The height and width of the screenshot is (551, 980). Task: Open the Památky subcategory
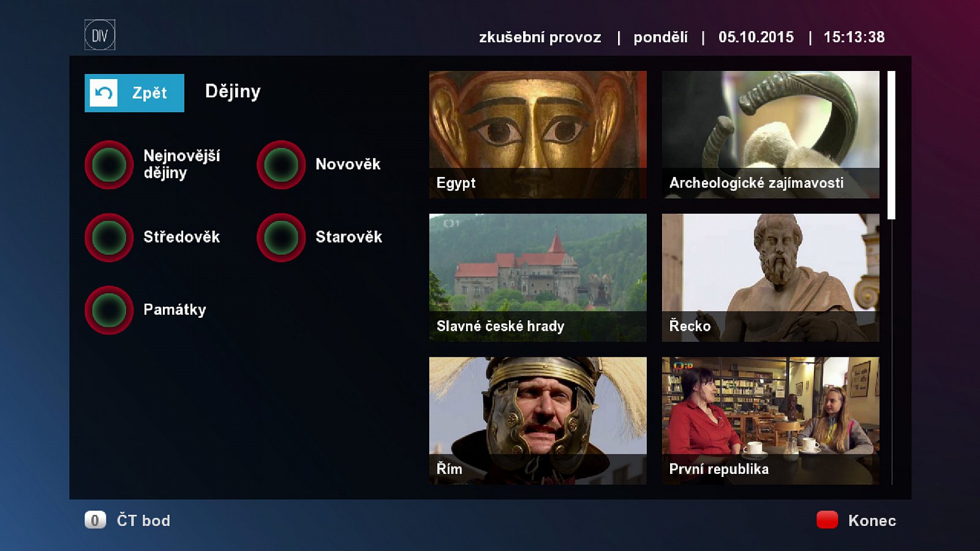173,310
